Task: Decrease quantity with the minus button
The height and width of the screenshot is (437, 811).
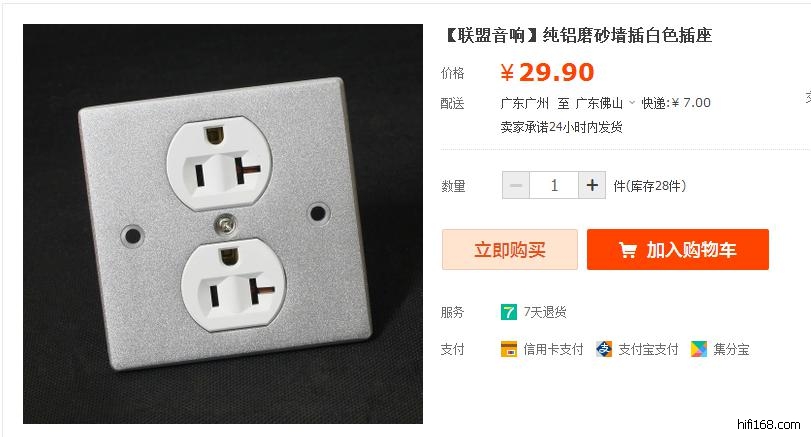Action: click(x=516, y=185)
